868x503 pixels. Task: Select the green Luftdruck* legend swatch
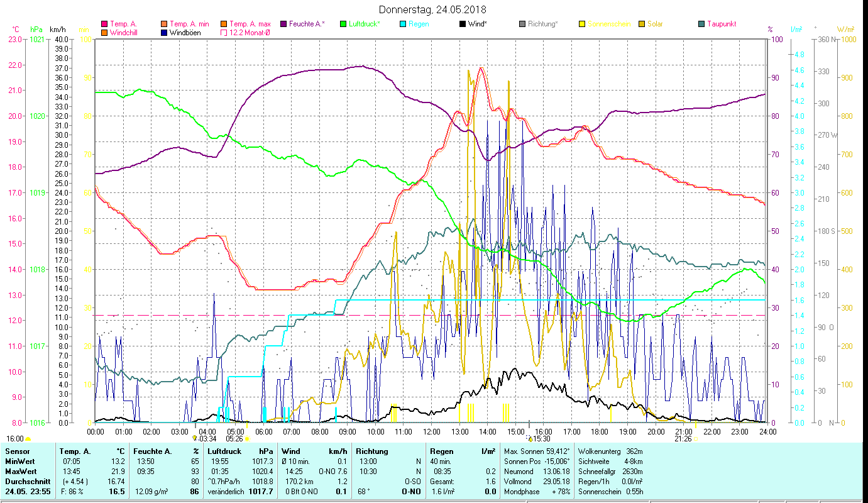pos(343,24)
